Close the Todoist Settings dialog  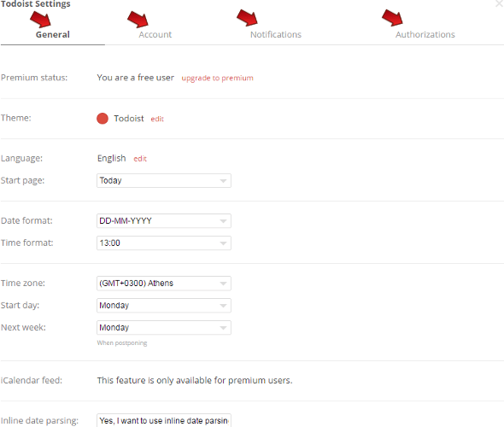500,4
